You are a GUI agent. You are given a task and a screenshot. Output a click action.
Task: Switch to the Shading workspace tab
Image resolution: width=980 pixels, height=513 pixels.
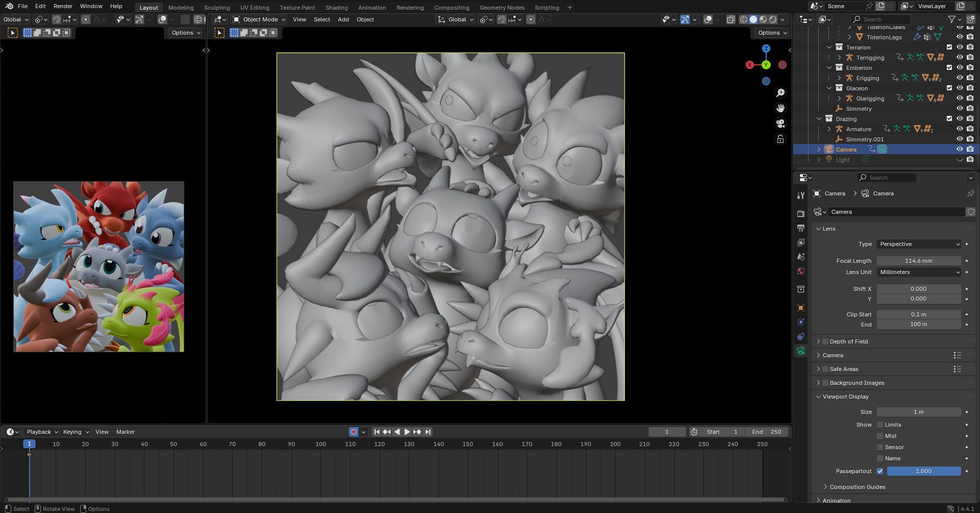click(x=336, y=8)
